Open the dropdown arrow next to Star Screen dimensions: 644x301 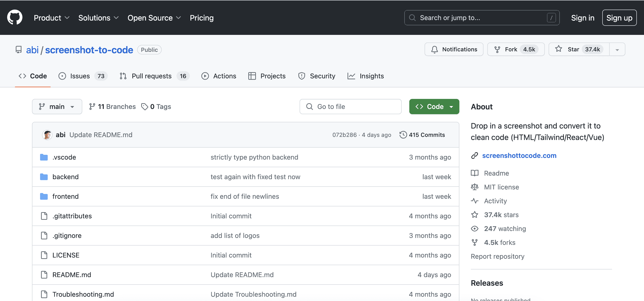617,50
